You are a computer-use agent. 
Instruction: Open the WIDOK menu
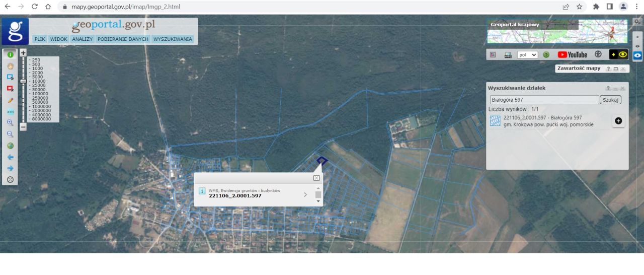tap(59, 39)
